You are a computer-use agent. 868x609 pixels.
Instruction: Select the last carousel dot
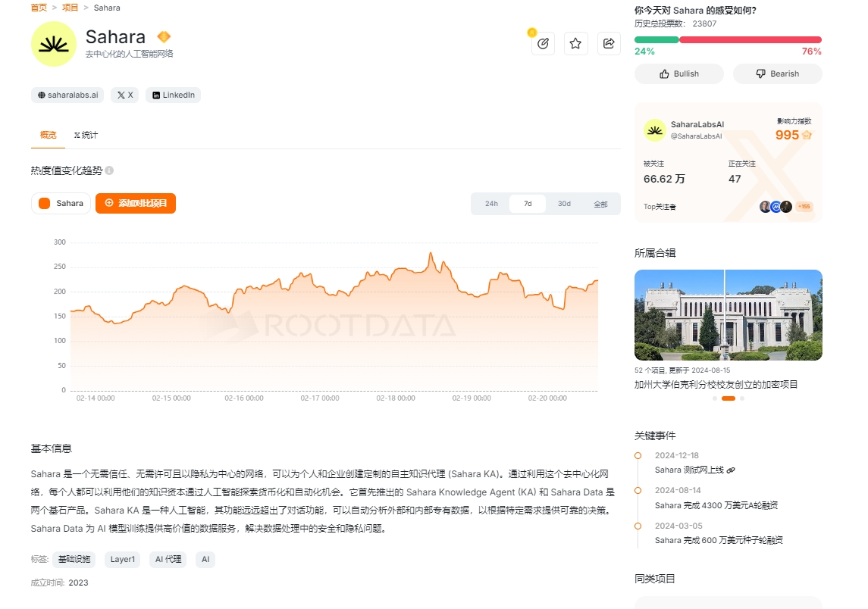tap(742, 398)
